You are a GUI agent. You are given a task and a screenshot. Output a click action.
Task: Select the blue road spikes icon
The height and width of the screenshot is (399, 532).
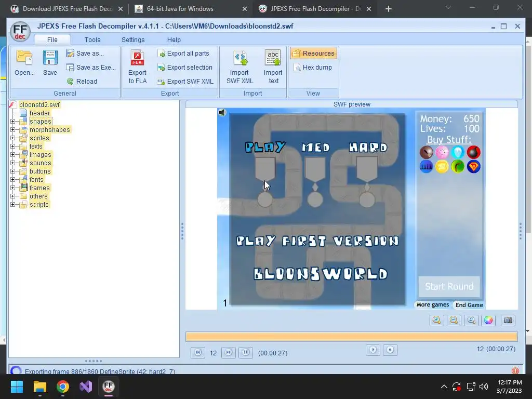[426, 167]
